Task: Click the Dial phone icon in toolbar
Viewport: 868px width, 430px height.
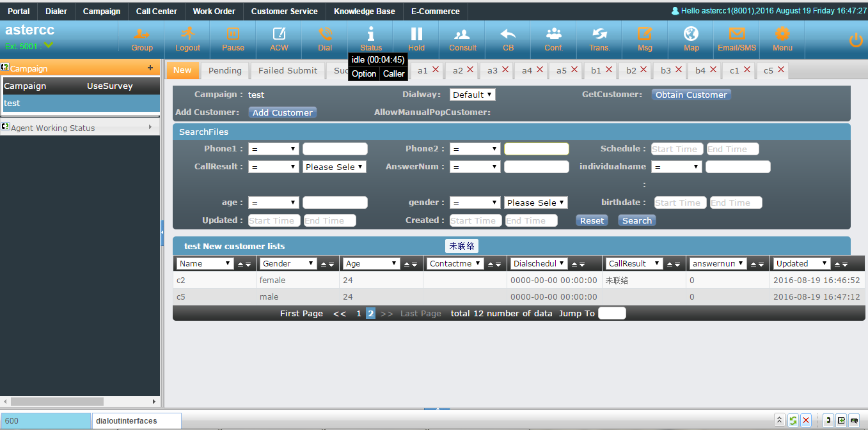Action: [x=325, y=35]
